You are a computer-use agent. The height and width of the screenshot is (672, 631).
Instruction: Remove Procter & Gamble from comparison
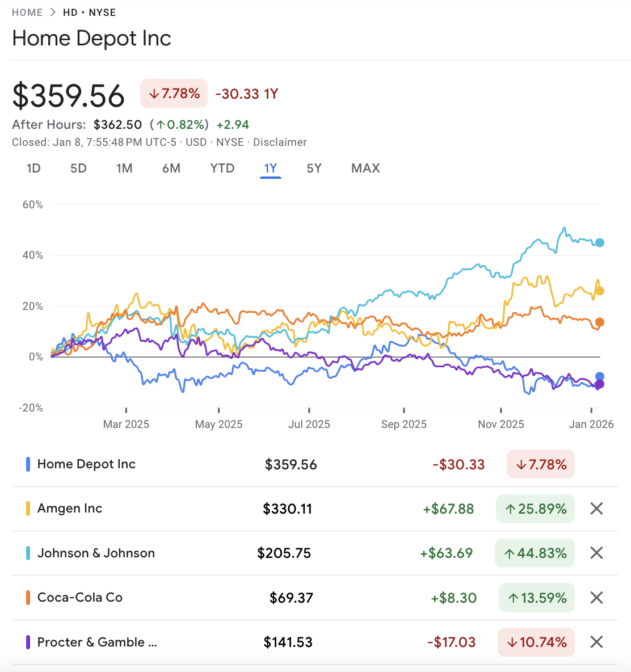(596, 642)
